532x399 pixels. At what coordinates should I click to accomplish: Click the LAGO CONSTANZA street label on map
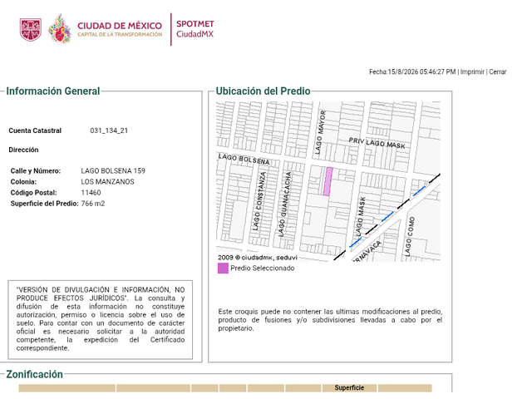[x=260, y=201]
